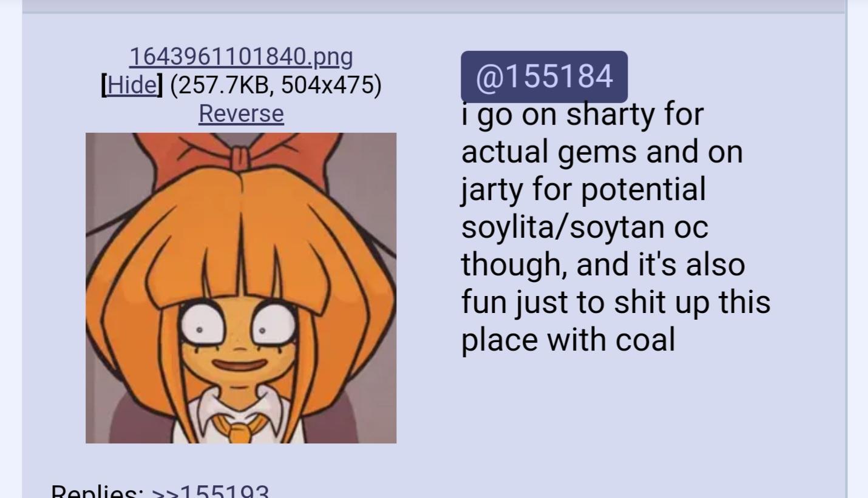Viewport: 868px width, 498px height.
Task: Select the post text starting 'i go on sharty'
Action: [x=615, y=227]
